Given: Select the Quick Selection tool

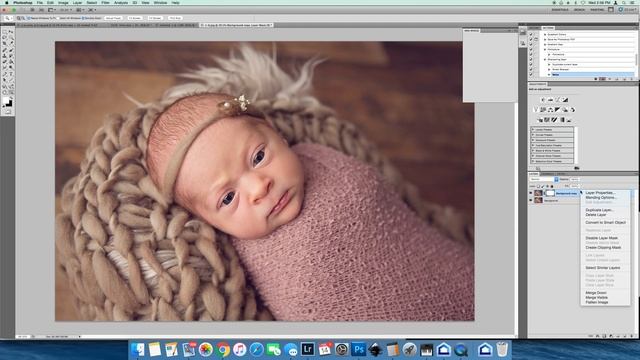Looking at the screenshot, I should pos(11,38).
